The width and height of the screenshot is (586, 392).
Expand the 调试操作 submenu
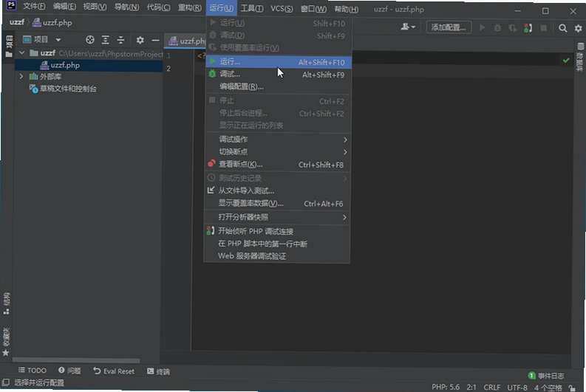(278, 140)
